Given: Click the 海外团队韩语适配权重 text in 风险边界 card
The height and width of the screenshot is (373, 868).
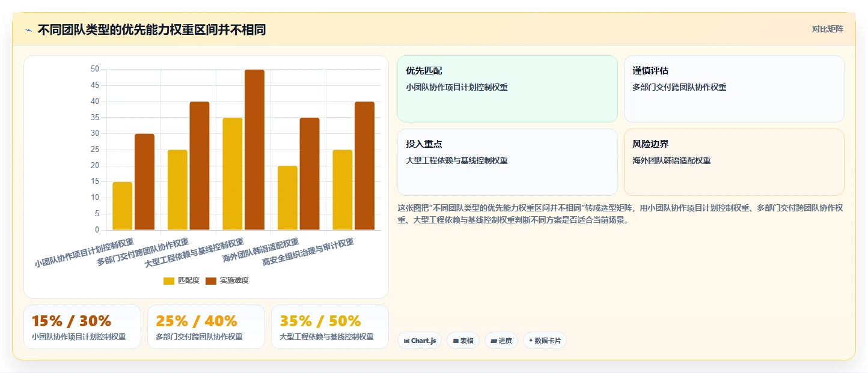Looking at the screenshot, I should (x=671, y=160).
